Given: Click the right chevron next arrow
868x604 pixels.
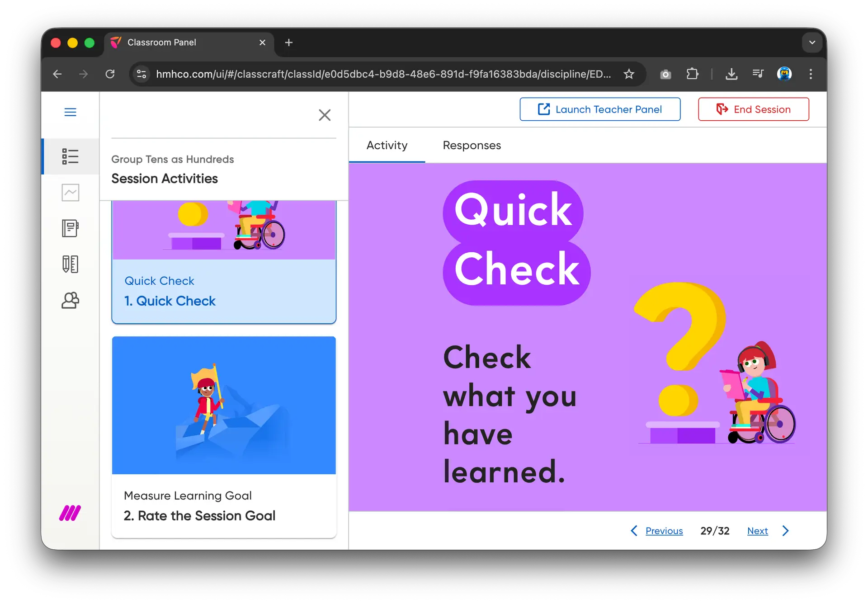Looking at the screenshot, I should [785, 531].
